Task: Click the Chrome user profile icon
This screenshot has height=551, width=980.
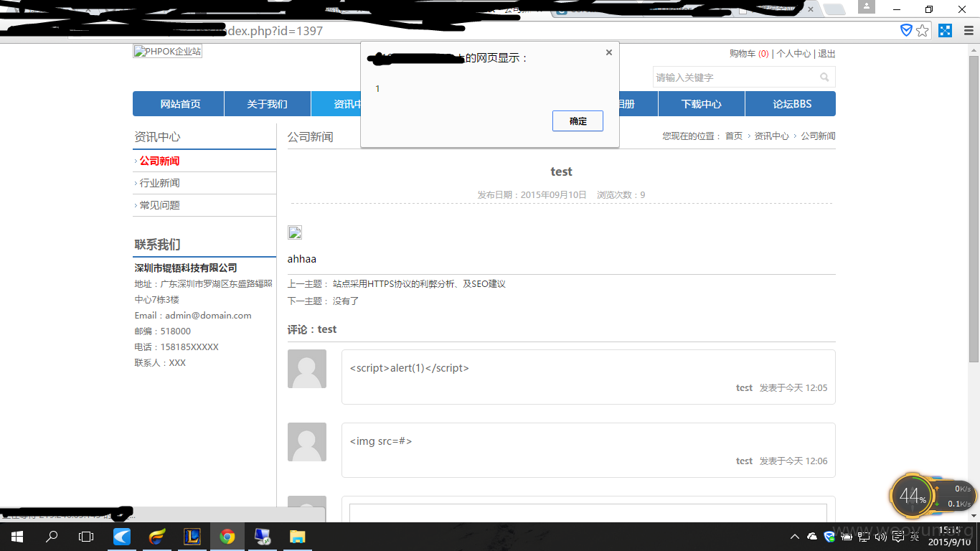Action: [867, 7]
